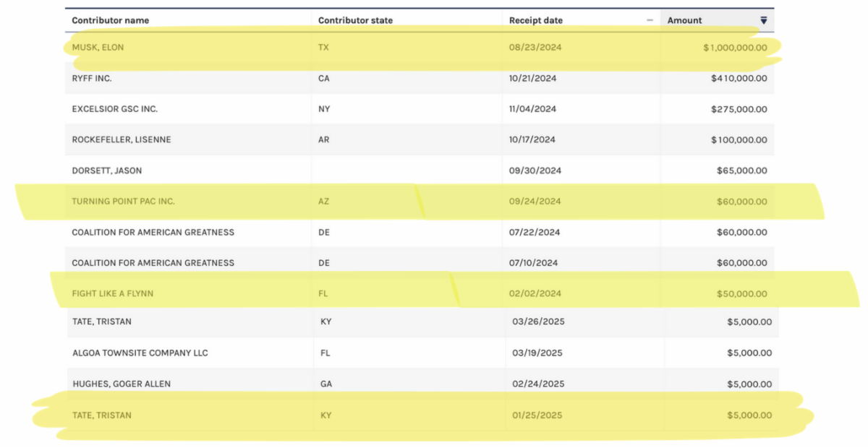
Task: Select the EXCELSIOR GSC INC. name cell
Action: coord(114,109)
